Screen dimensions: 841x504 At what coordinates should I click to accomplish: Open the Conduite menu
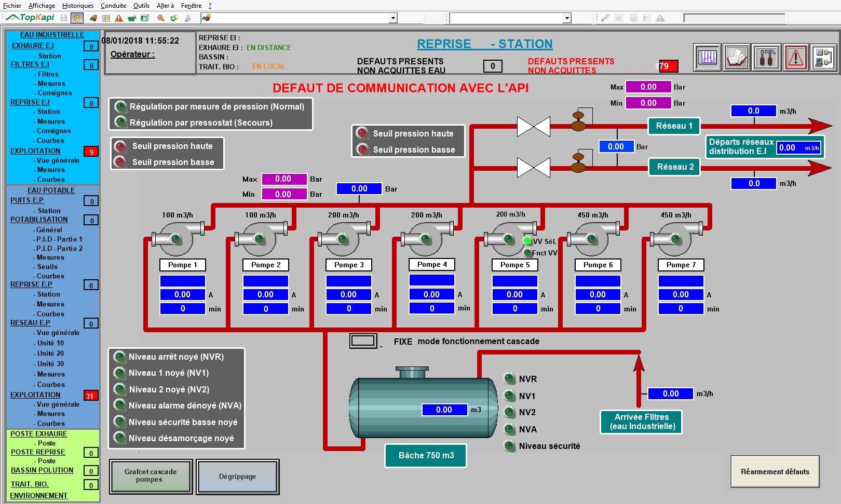pyautogui.click(x=113, y=6)
